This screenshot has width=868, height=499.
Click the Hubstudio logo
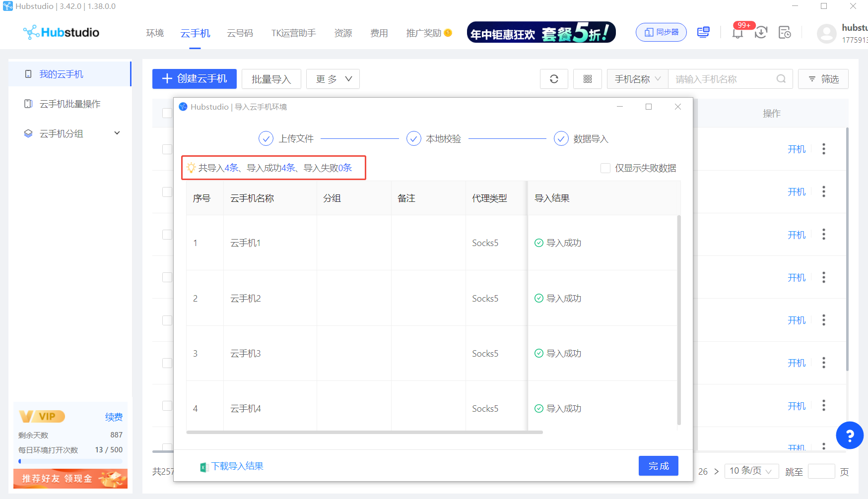tap(61, 32)
